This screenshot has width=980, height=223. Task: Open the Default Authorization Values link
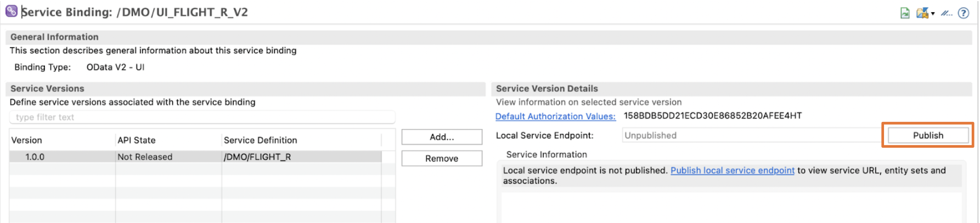coord(555,116)
